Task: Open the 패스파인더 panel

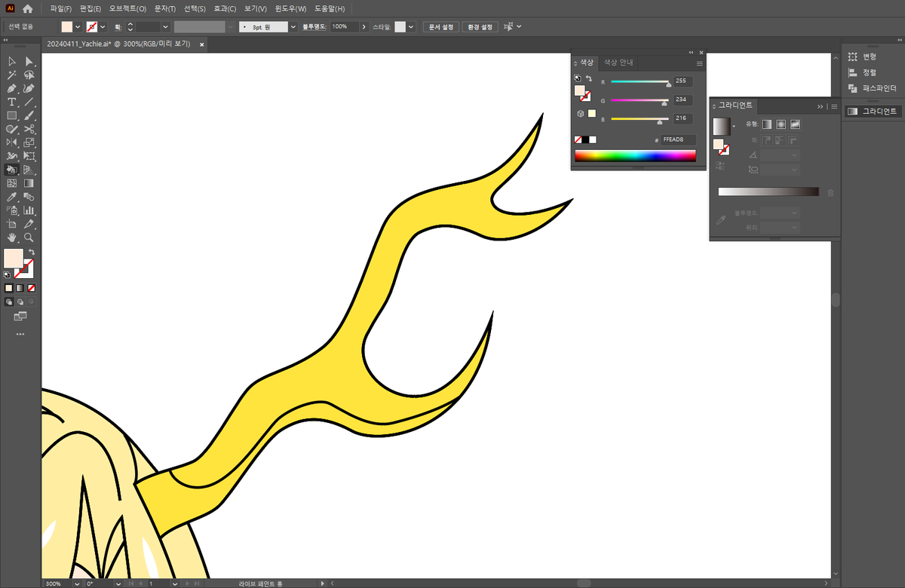Action: [872, 88]
